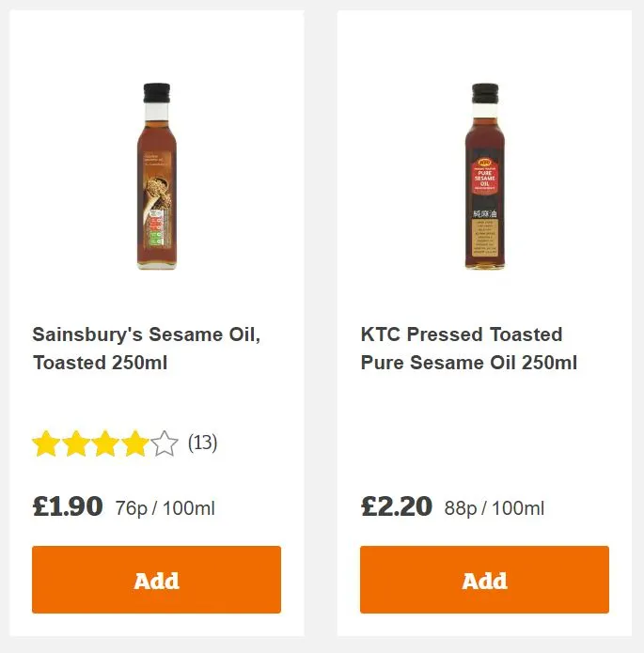
Task: Click the third yellow rating star
Action: (x=105, y=443)
